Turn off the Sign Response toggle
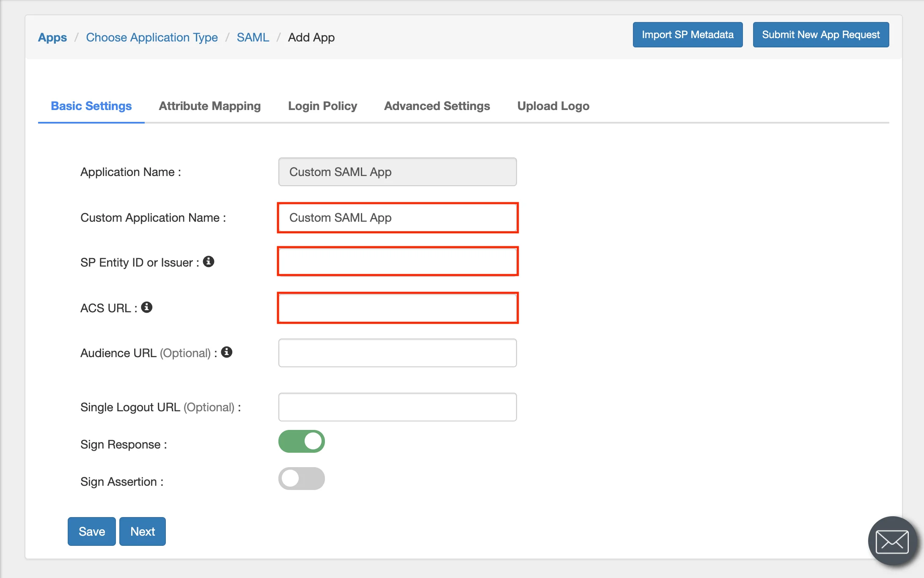The width and height of the screenshot is (924, 578). coord(302,441)
